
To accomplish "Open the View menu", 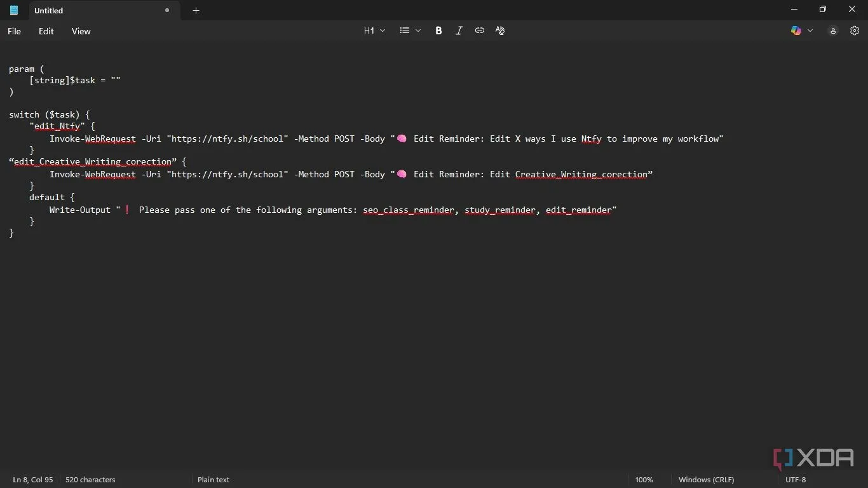I will [81, 31].
